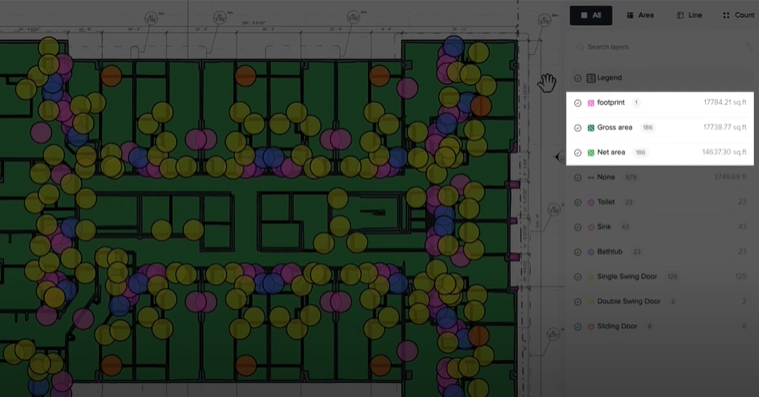
Task: Click the dark green hatch icon of Gross area
Action: [591, 128]
